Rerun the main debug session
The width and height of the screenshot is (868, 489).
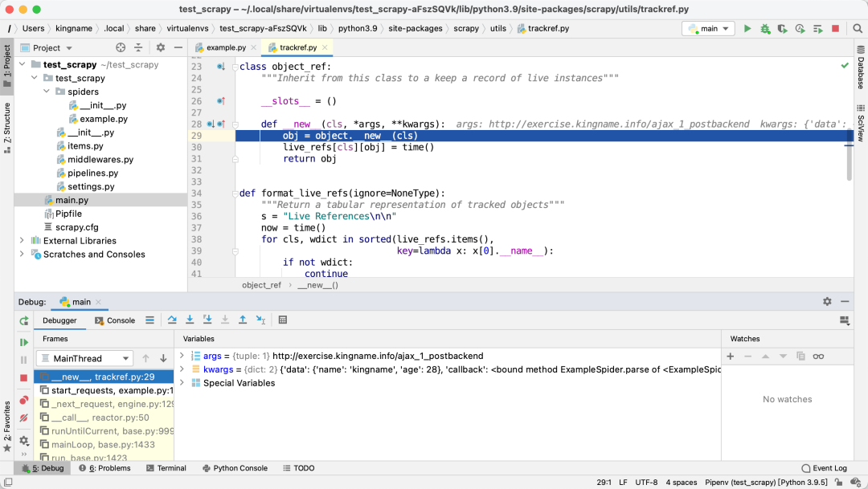tap(24, 321)
